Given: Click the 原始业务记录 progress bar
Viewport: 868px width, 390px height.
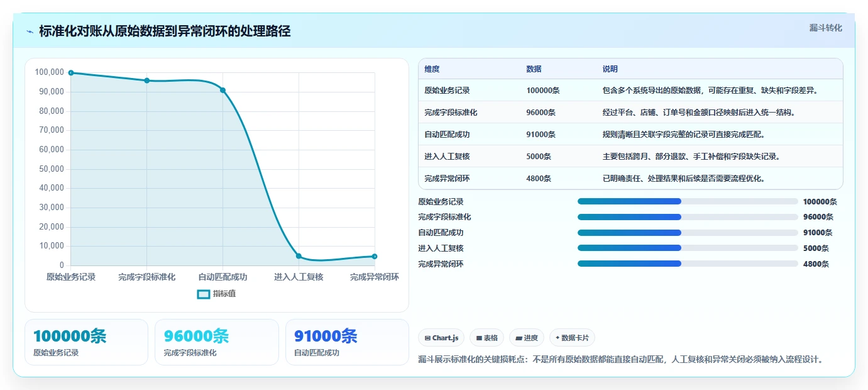Looking at the screenshot, I should 688,201.
